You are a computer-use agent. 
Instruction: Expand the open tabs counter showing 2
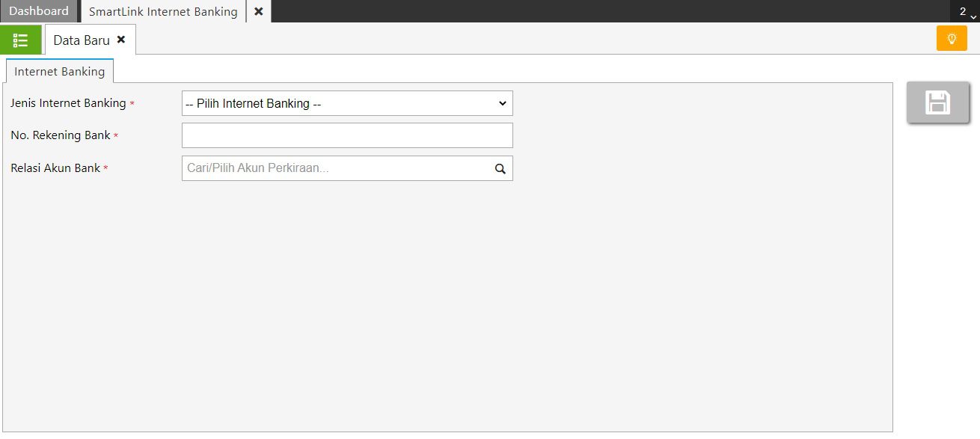pos(967,12)
